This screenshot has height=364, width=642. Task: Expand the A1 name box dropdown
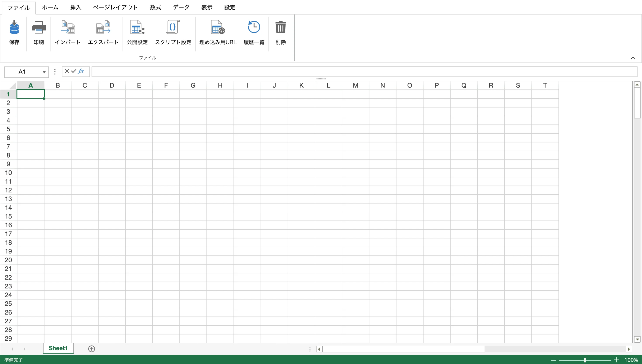tap(44, 72)
